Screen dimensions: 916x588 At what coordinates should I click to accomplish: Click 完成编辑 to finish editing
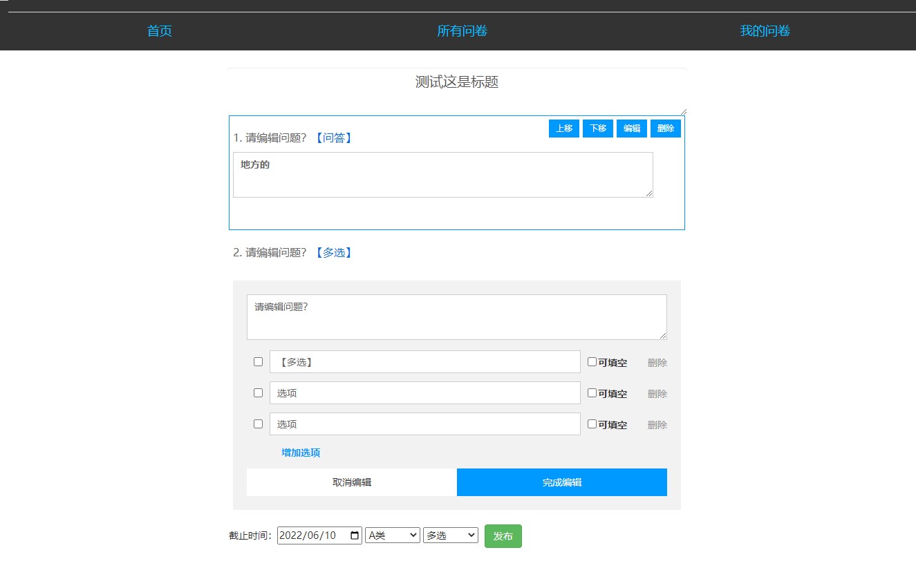point(561,482)
